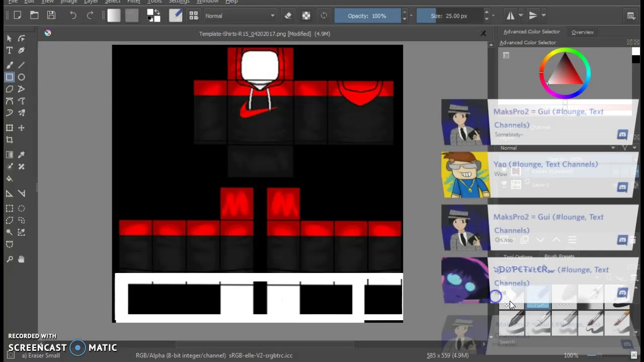Viewport: 644px width, 362px height.
Task: Select the Freehand Selection tool
Action: point(22,220)
